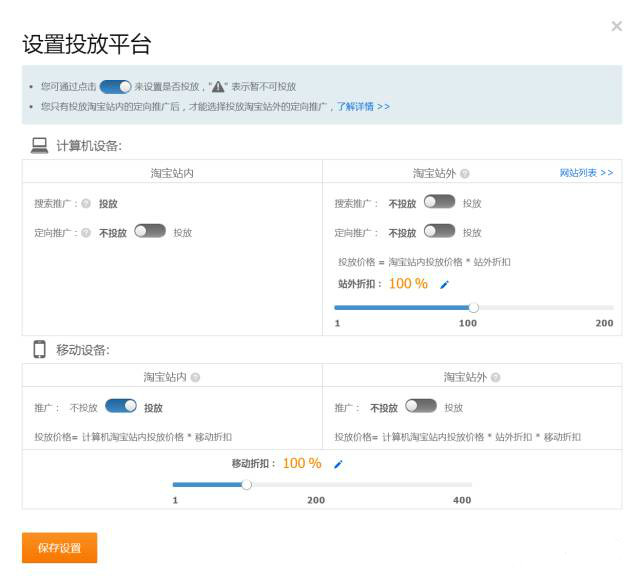Click the 移动设备 section heading
This screenshot has width=640, height=583.
click(83, 350)
